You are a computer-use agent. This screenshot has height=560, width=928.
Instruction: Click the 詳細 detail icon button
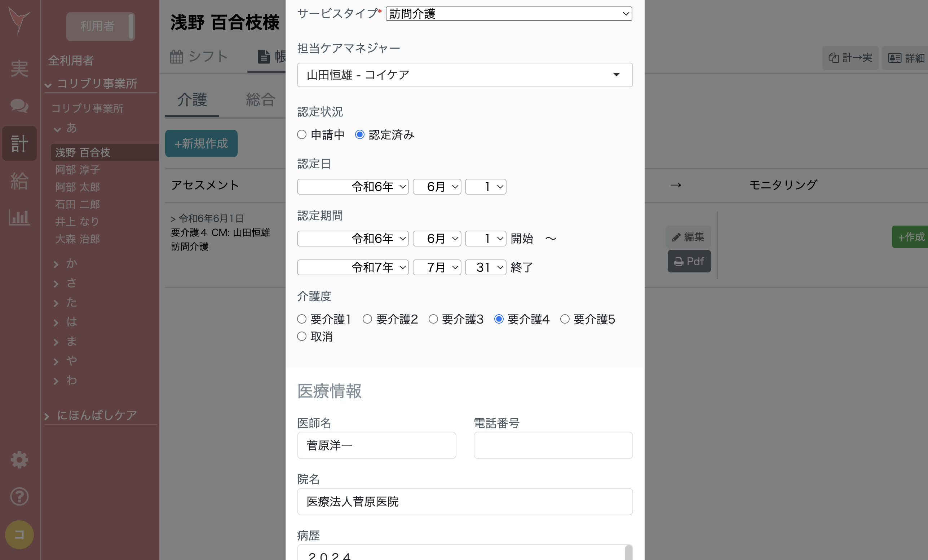(x=906, y=58)
